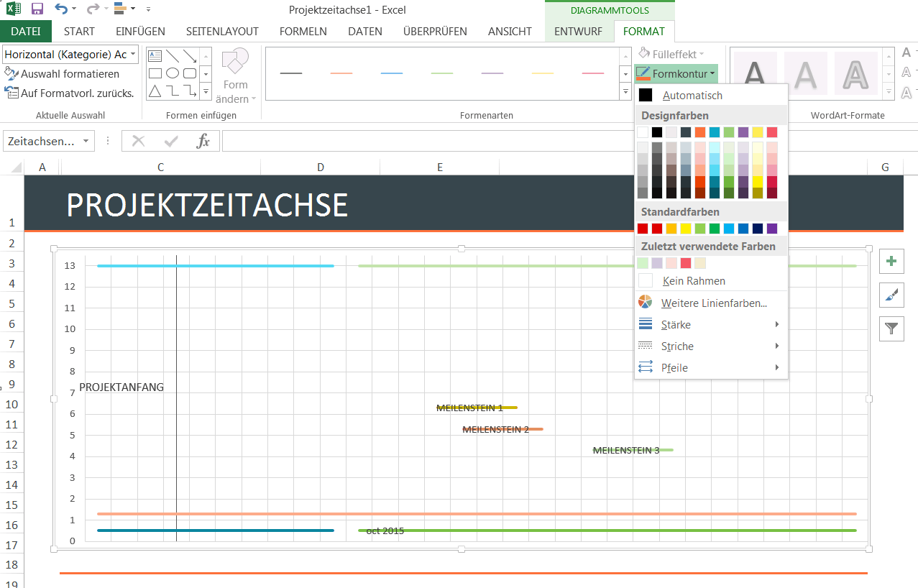Save the workbook with the floppy disk icon

coord(37,9)
